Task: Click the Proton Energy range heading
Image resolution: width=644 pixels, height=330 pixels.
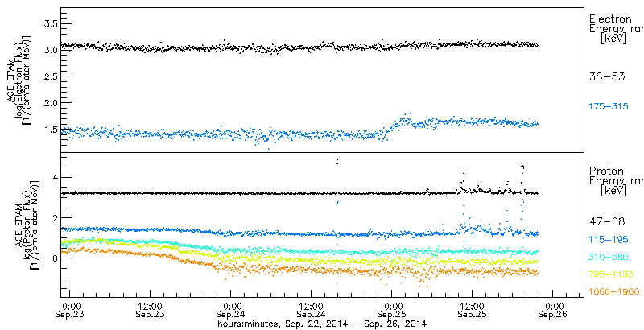Action: tap(616, 180)
